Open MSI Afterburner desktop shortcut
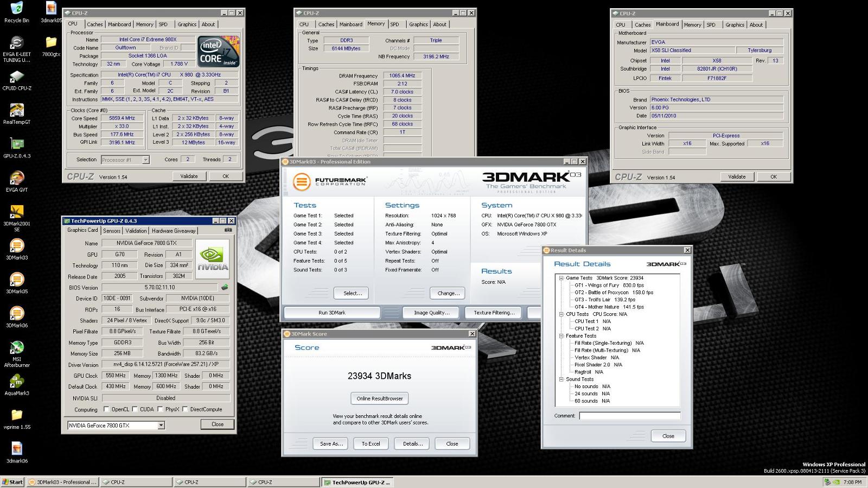The width and height of the screenshot is (868, 488). 17,354
